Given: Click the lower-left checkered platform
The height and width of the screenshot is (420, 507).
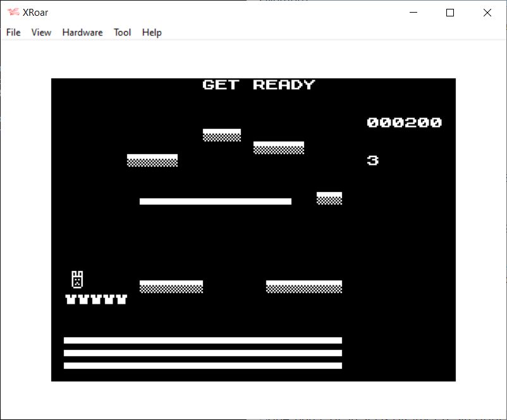Looking at the screenshot, I should [x=171, y=287].
